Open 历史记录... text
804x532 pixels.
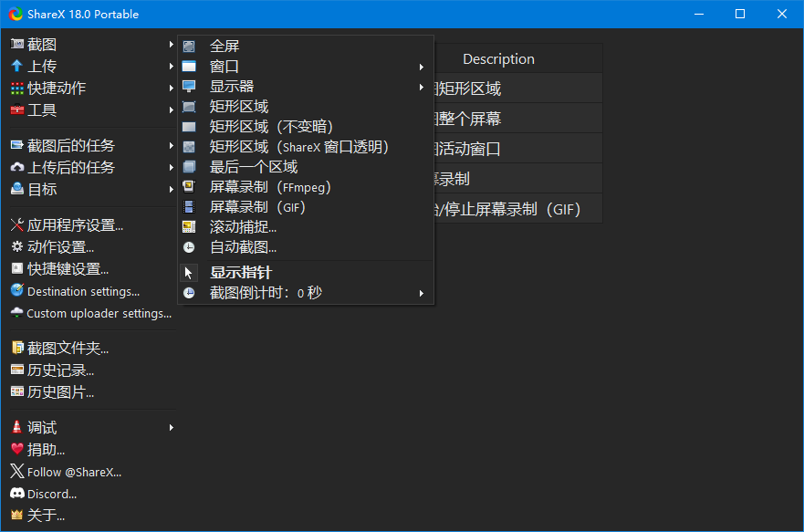click(x=60, y=370)
